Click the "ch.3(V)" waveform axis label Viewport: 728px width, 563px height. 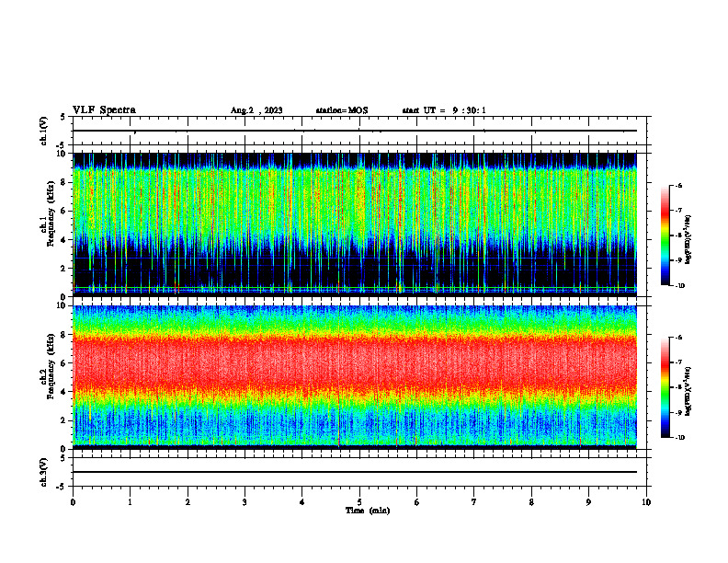pos(43,472)
